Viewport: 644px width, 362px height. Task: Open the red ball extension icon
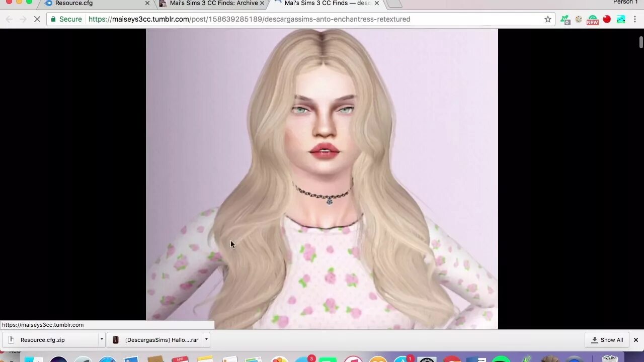607,19
